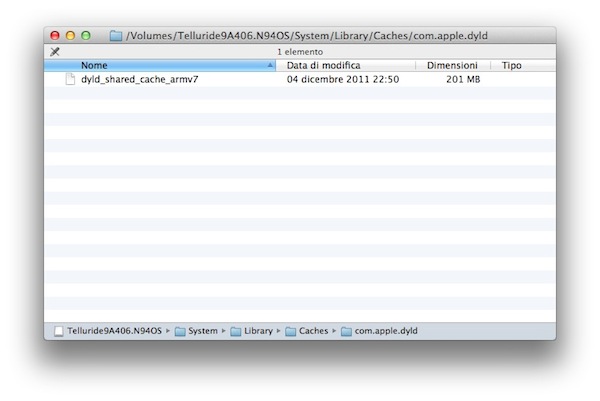Click the 201 MB size value
The height and width of the screenshot is (401, 600).
point(463,79)
